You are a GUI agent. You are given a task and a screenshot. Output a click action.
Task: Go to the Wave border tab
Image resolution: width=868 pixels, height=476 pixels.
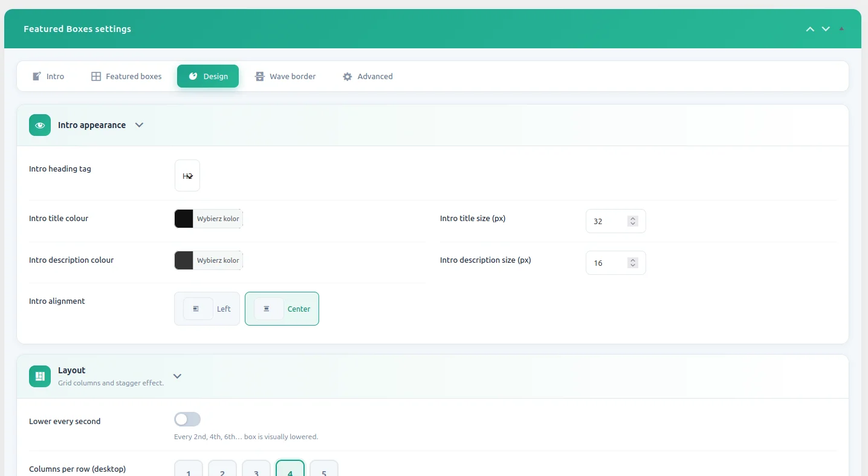(285, 76)
